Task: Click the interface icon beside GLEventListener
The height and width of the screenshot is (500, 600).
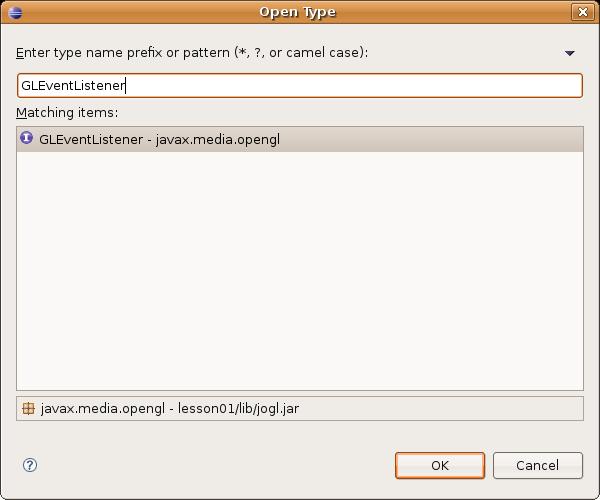Action: click(x=26, y=138)
